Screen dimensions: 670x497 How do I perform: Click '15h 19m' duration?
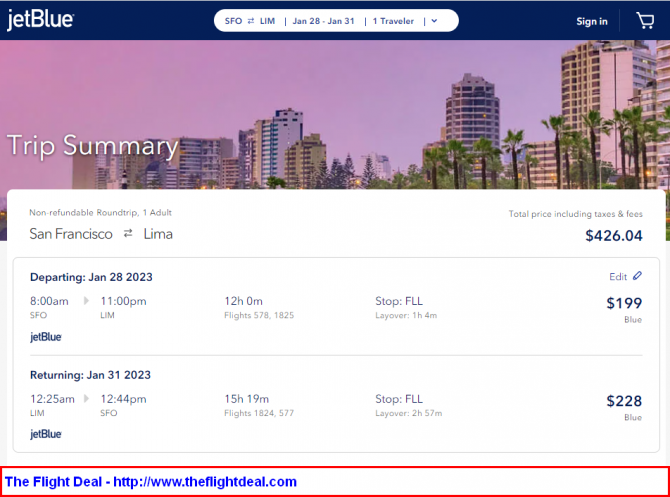tap(247, 399)
